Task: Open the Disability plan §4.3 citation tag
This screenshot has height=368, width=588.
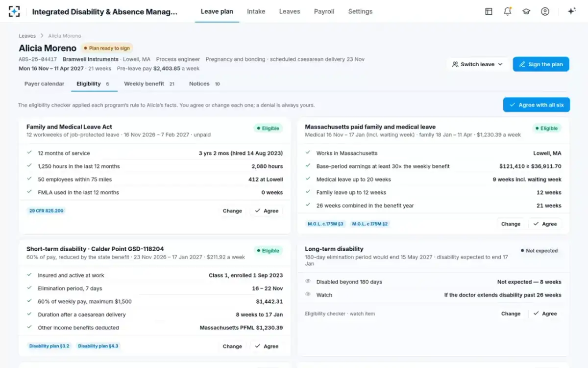Action: (98, 346)
